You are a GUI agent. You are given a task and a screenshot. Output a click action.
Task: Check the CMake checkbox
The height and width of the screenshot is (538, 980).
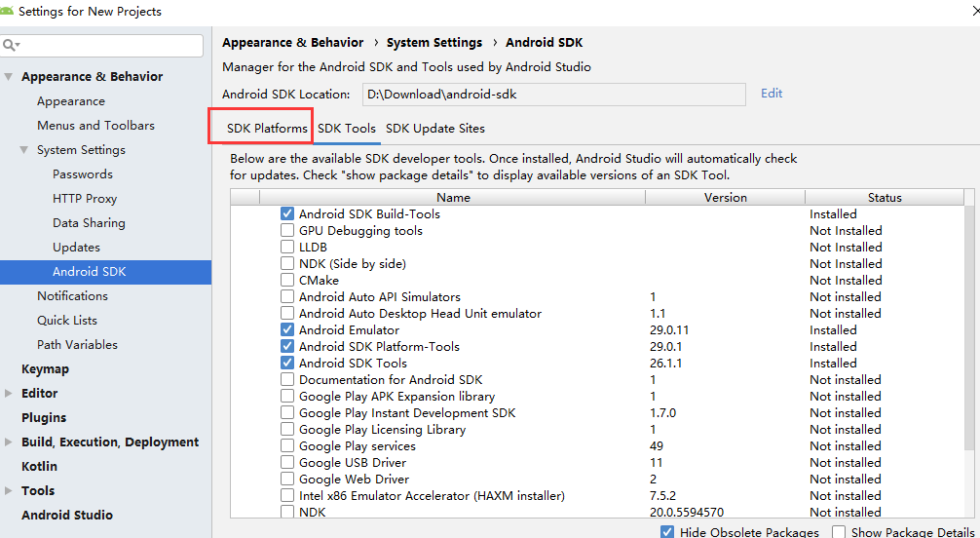pos(287,281)
